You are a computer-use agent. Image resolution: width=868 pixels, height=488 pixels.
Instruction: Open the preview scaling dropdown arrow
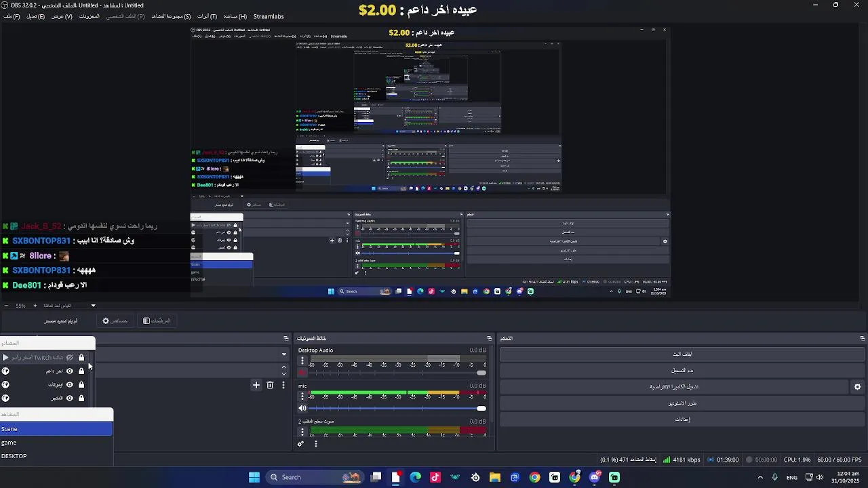(94, 306)
